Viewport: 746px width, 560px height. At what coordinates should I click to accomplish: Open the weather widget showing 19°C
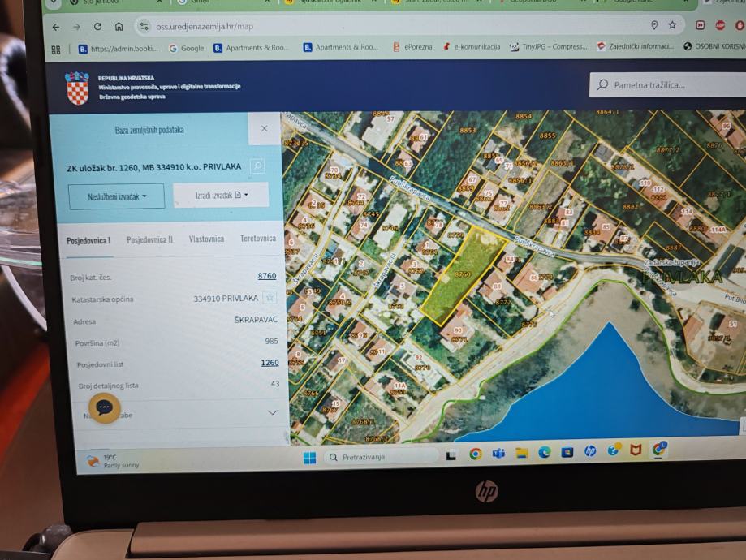coord(114,461)
